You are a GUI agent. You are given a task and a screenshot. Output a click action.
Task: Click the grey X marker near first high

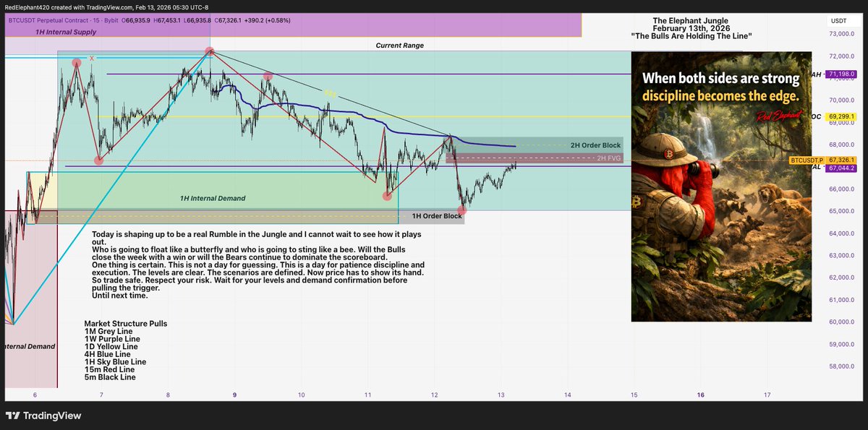click(91, 58)
